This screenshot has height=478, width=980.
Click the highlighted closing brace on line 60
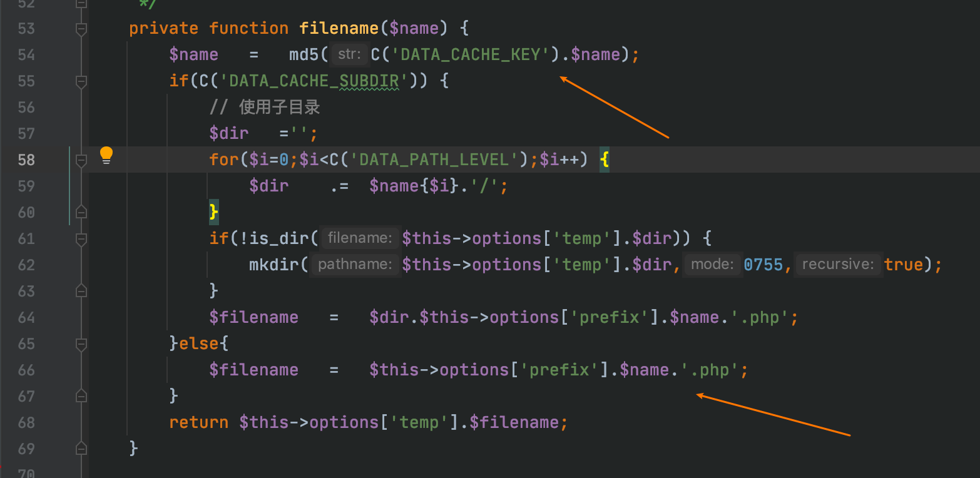pos(214,213)
